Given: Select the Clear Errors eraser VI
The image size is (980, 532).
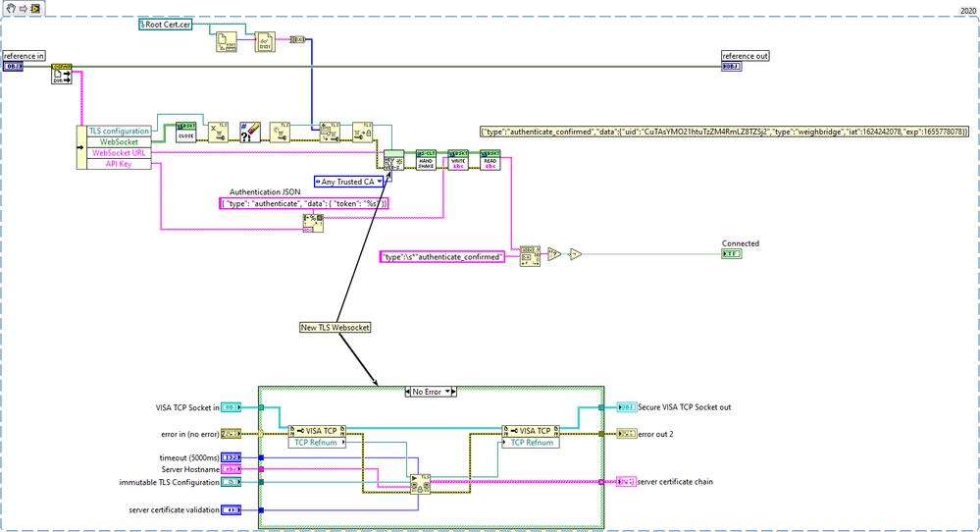Looking at the screenshot, I should (x=250, y=133).
